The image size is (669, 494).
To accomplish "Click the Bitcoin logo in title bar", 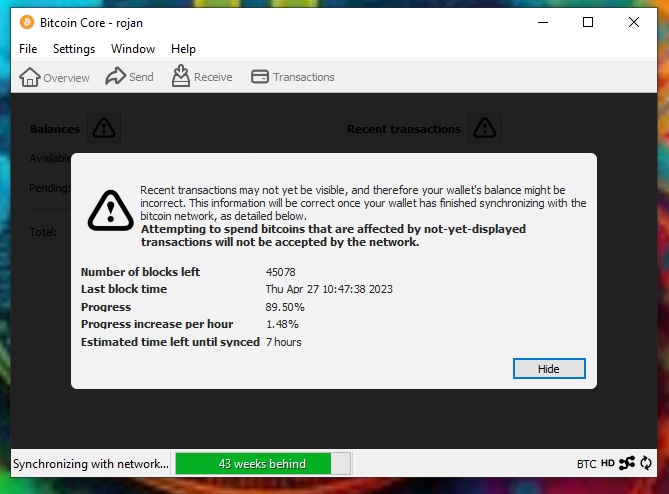I will coord(27,22).
